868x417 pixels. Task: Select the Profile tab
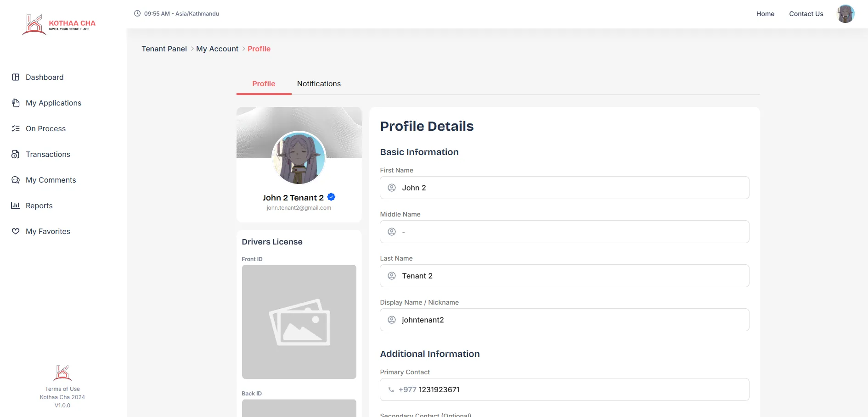264,83
